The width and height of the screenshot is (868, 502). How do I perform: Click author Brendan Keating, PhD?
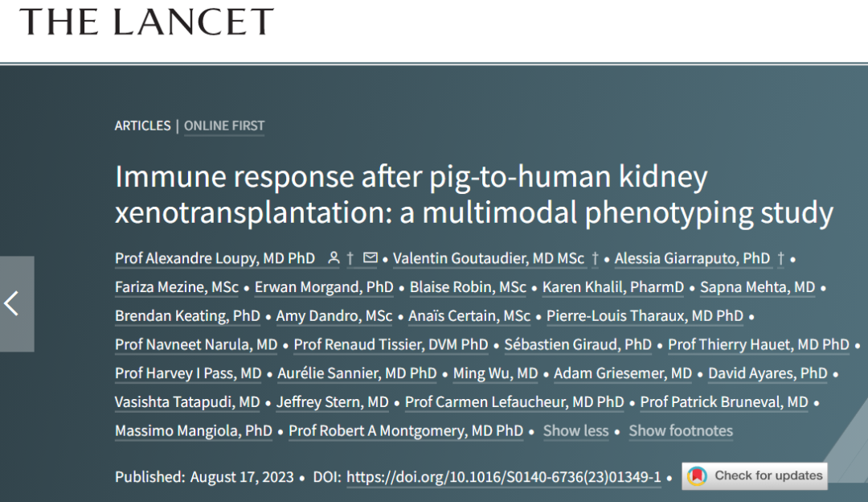click(187, 316)
